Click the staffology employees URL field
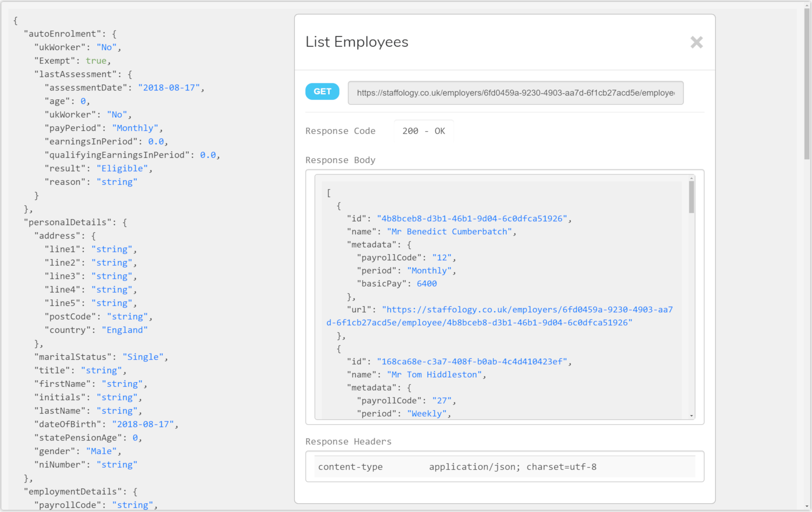This screenshot has width=812, height=512. coord(515,93)
